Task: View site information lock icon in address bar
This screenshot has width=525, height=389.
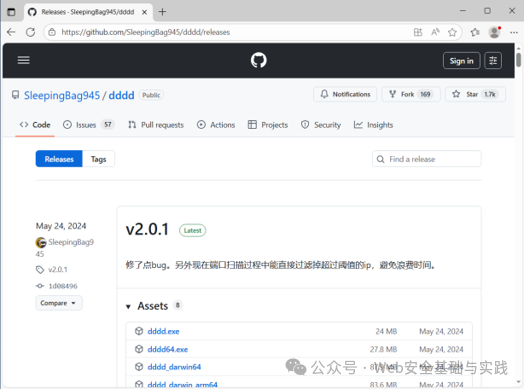Action: coord(52,32)
